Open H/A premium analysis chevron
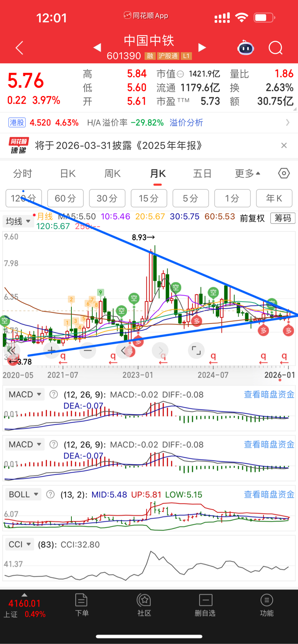The image size is (298, 644). tap(288, 122)
